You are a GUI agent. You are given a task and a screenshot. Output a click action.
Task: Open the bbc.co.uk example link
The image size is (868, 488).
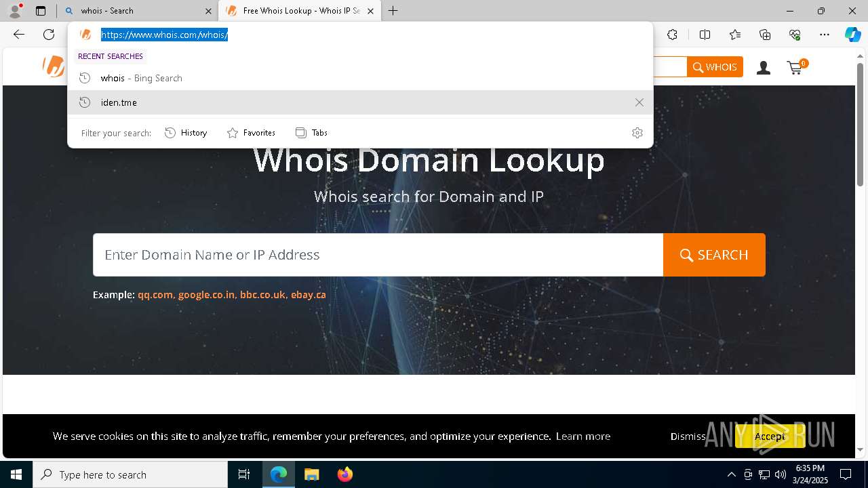[x=262, y=295]
